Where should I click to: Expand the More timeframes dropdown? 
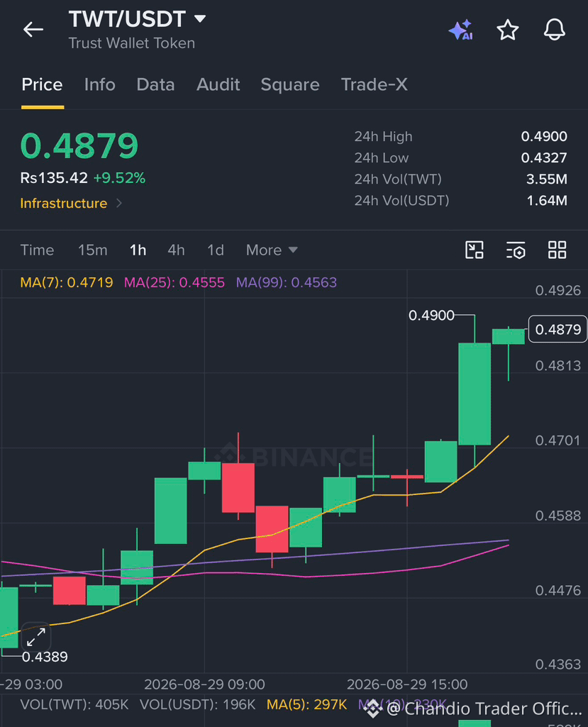[x=272, y=250]
